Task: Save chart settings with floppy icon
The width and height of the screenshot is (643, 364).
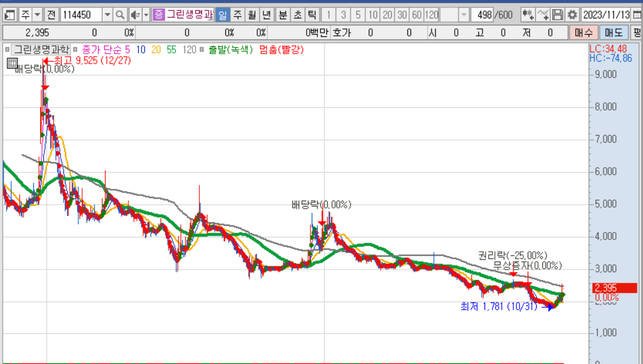Action: click(x=557, y=15)
